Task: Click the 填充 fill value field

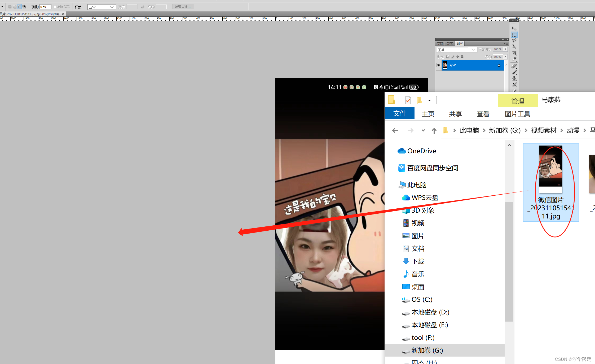Action: (x=498, y=57)
